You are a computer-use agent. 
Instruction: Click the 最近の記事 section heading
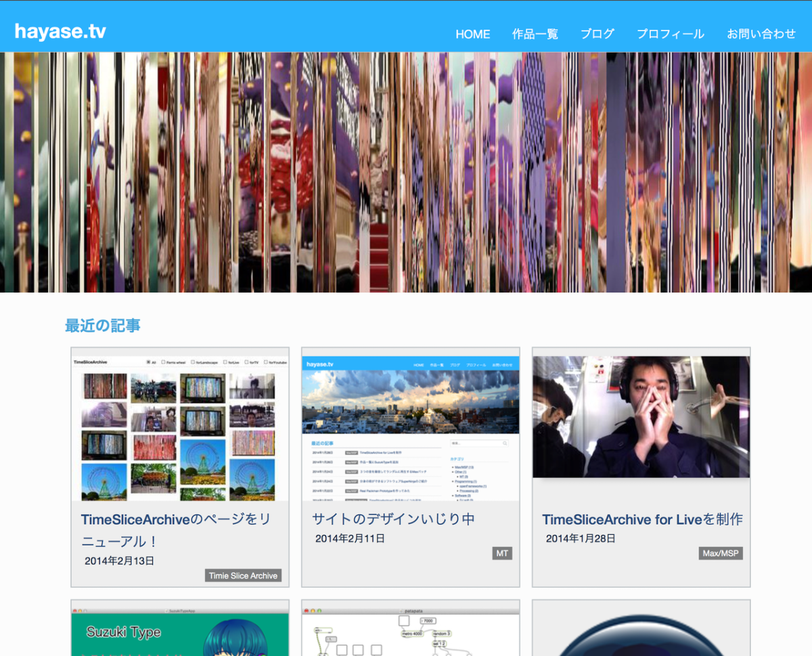(103, 326)
